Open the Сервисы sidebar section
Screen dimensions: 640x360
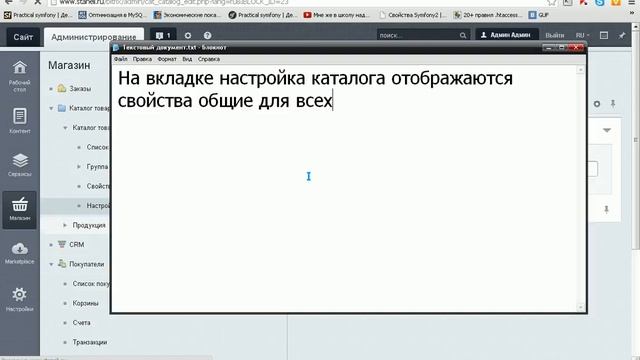click(x=20, y=165)
